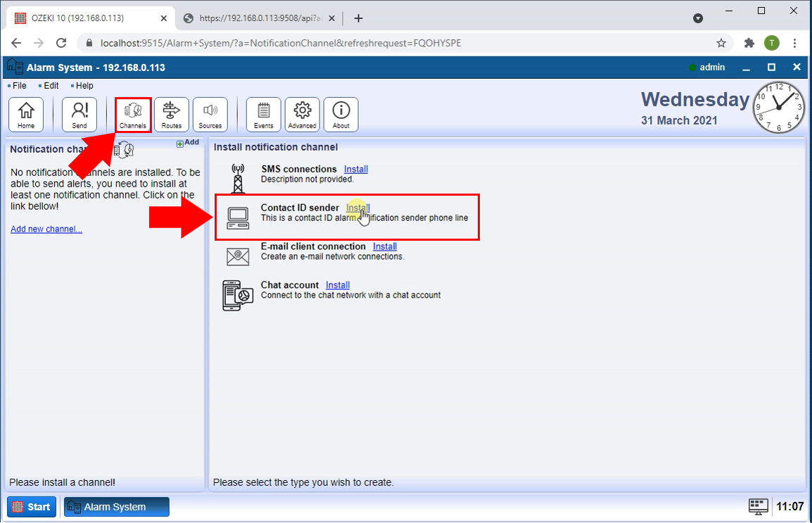The image size is (812, 523).
Task: Click the tab search dropdown arrow in Chrome
Action: click(698, 18)
